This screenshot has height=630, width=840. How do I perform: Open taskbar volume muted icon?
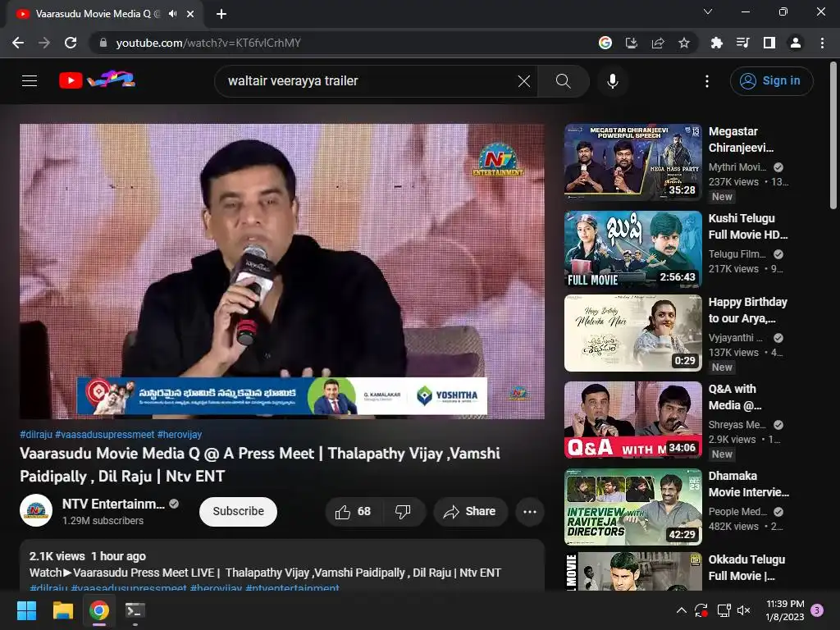(x=743, y=610)
